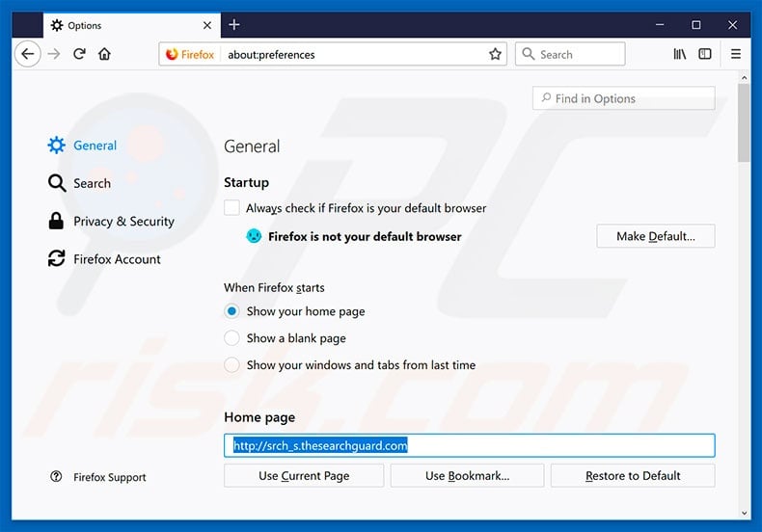762x532 pixels.
Task: Open Firefox Support link
Action: tap(98, 477)
